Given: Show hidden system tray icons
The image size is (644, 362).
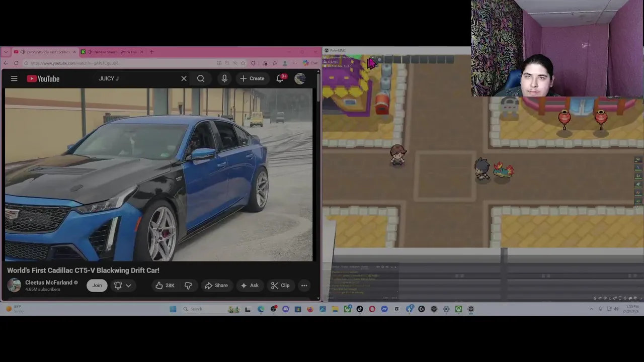Looking at the screenshot, I should point(591,309).
